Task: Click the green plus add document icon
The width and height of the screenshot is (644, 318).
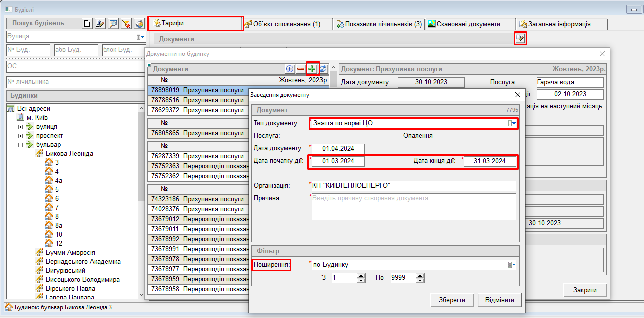Action: pos(312,69)
